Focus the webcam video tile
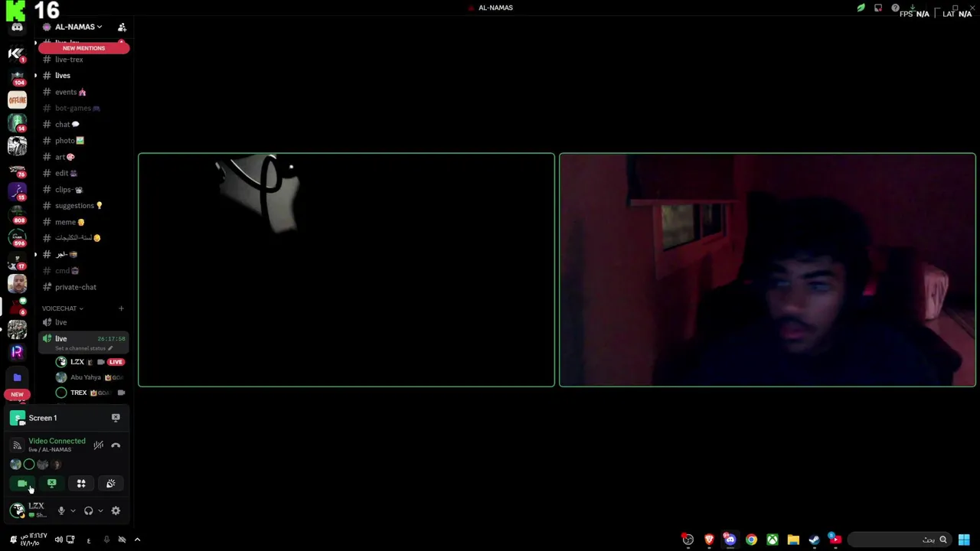980x551 pixels. pyautogui.click(x=767, y=270)
